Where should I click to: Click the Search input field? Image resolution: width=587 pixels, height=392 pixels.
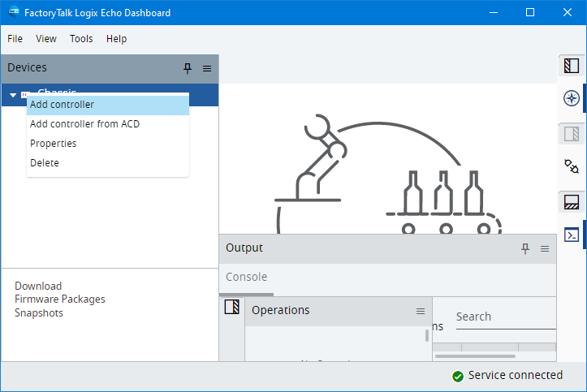pyautogui.click(x=506, y=317)
